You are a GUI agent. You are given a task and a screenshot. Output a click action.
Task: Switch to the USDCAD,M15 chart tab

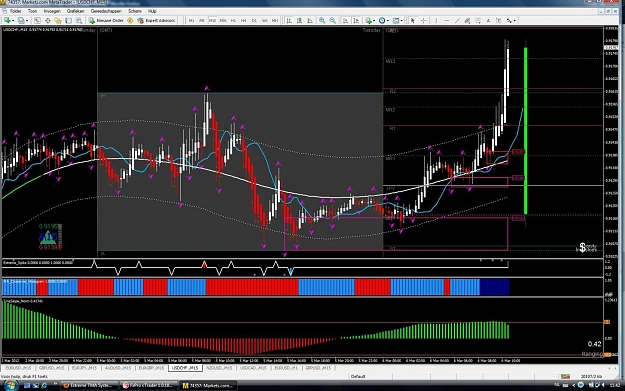tap(253, 368)
